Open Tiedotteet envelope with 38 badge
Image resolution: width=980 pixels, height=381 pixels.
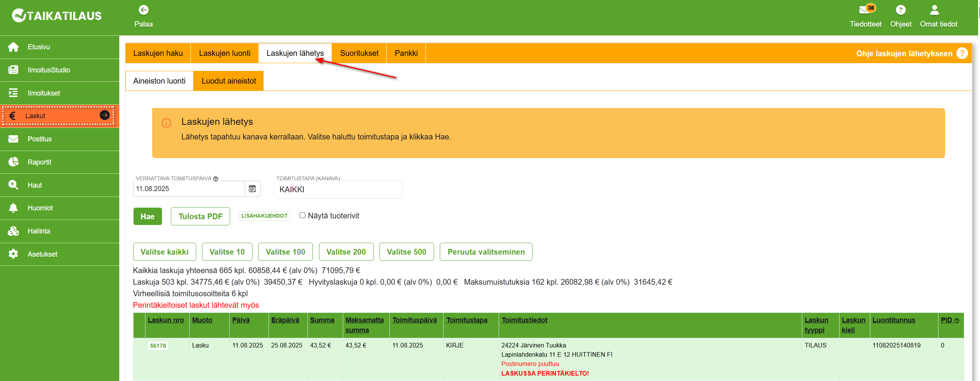pyautogui.click(x=865, y=10)
